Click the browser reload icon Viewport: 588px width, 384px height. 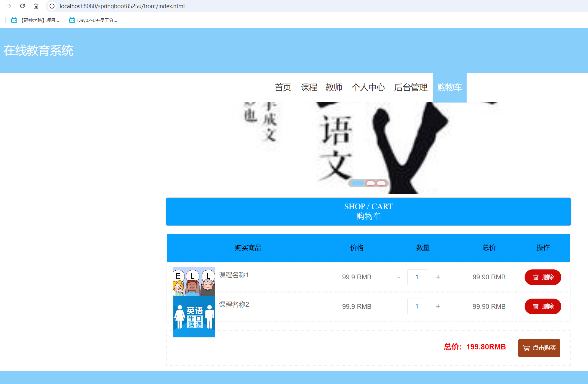tap(22, 6)
